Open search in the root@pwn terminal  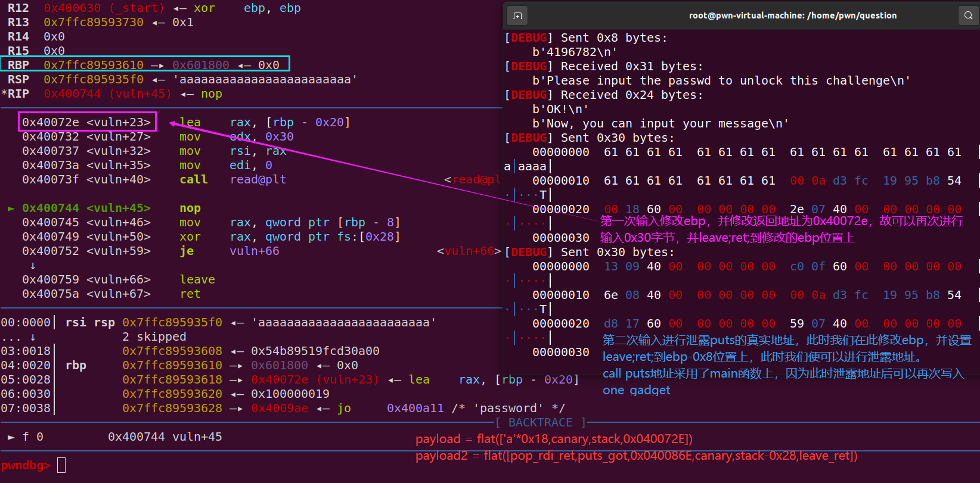click(968, 15)
